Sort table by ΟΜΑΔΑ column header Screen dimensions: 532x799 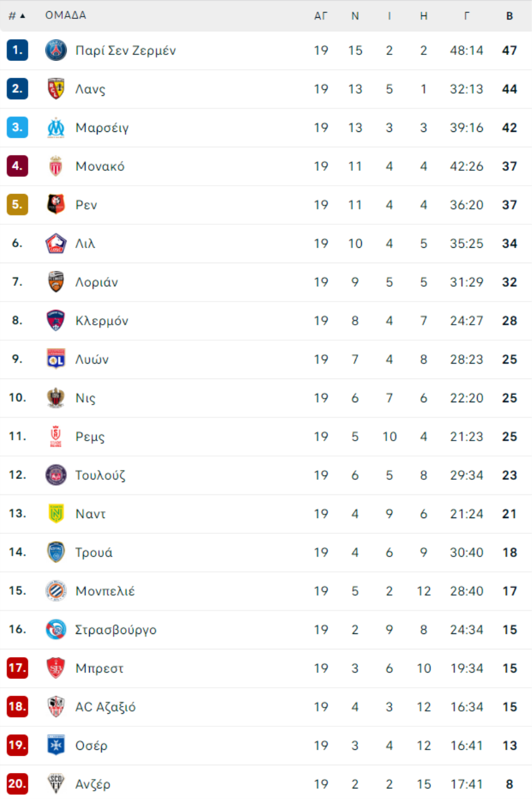tap(66, 15)
